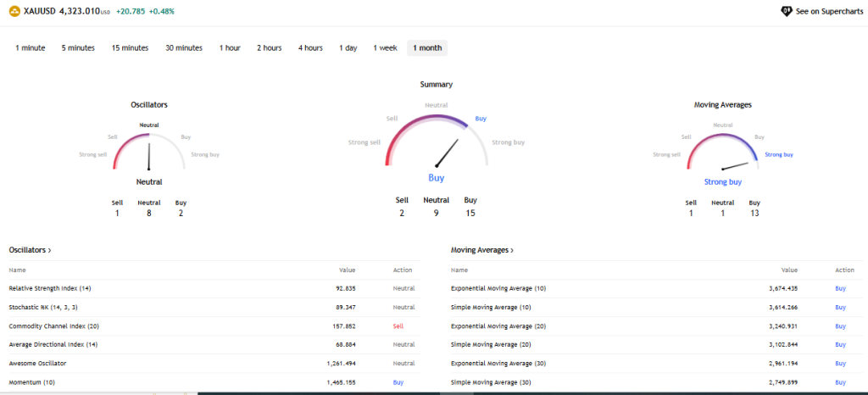Select the 5 minutes timeframe tab

click(x=78, y=48)
